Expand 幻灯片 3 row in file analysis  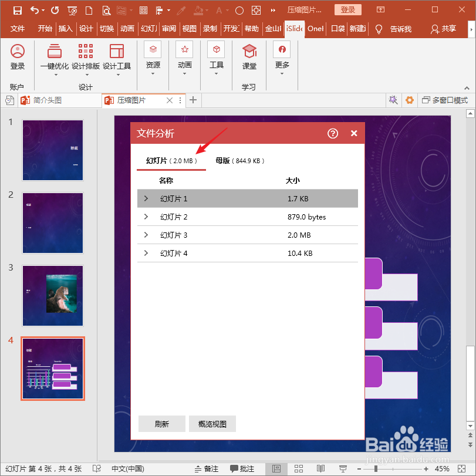[x=146, y=235]
